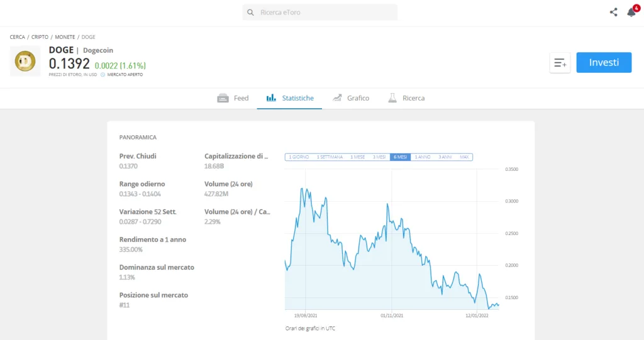Click the 2.29% volume ratio value

pos(213,222)
